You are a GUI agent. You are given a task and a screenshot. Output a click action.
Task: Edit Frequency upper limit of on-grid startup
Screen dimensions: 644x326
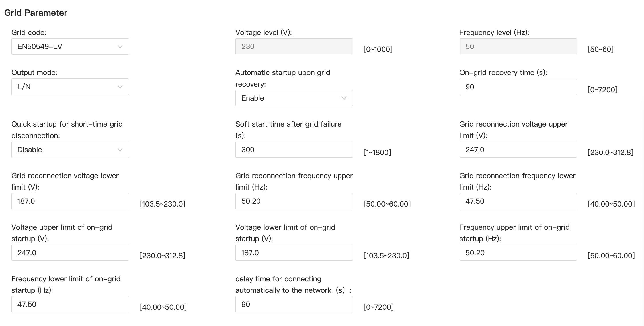click(x=518, y=253)
